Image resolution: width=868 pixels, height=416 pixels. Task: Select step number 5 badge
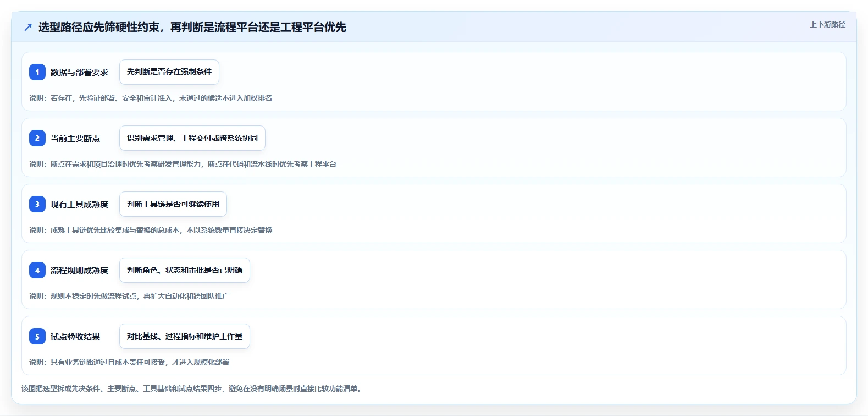37,336
